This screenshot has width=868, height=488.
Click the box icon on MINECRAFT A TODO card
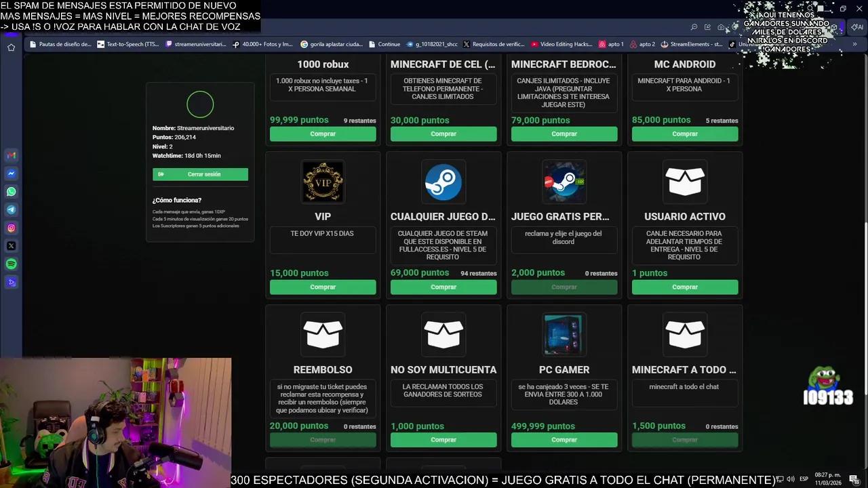point(685,335)
